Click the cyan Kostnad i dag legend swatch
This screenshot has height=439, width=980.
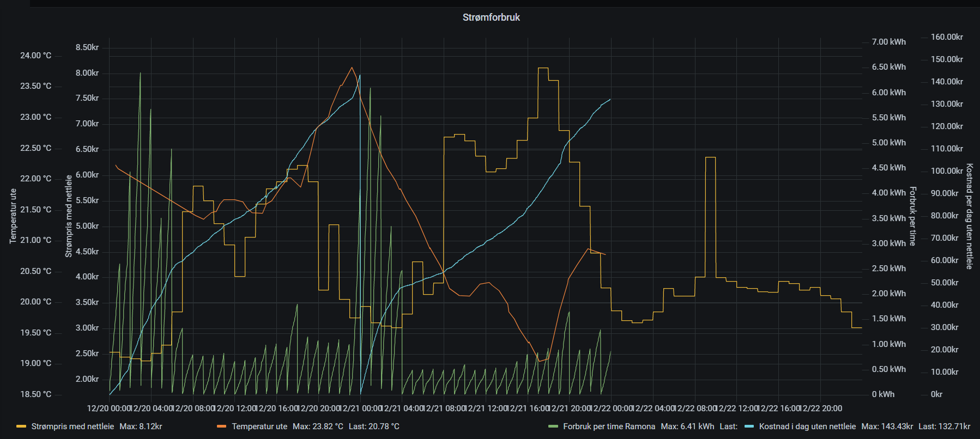point(749,426)
